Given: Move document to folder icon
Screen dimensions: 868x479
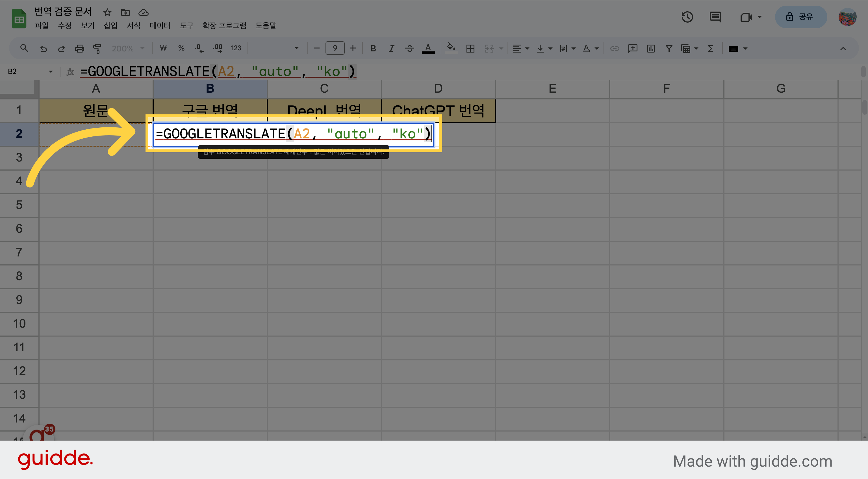Looking at the screenshot, I should click(x=125, y=12).
